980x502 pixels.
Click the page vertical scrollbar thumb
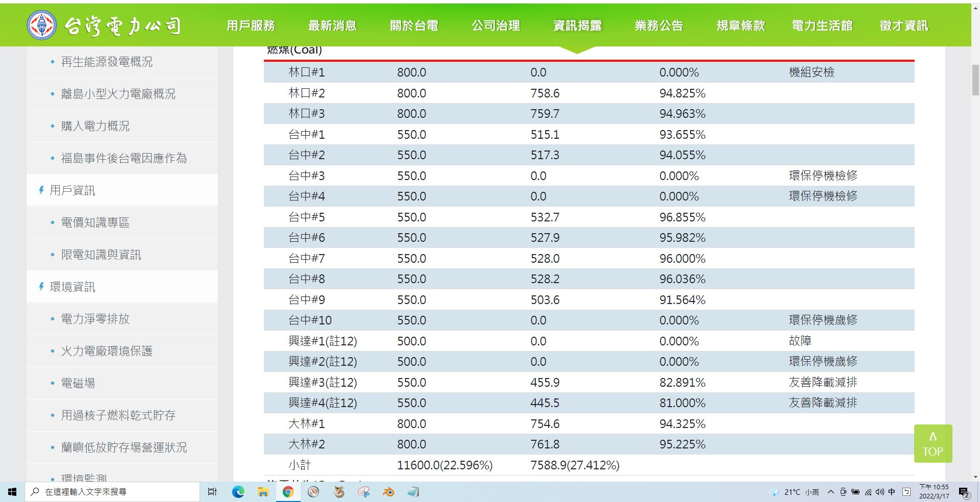click(975, 81)
